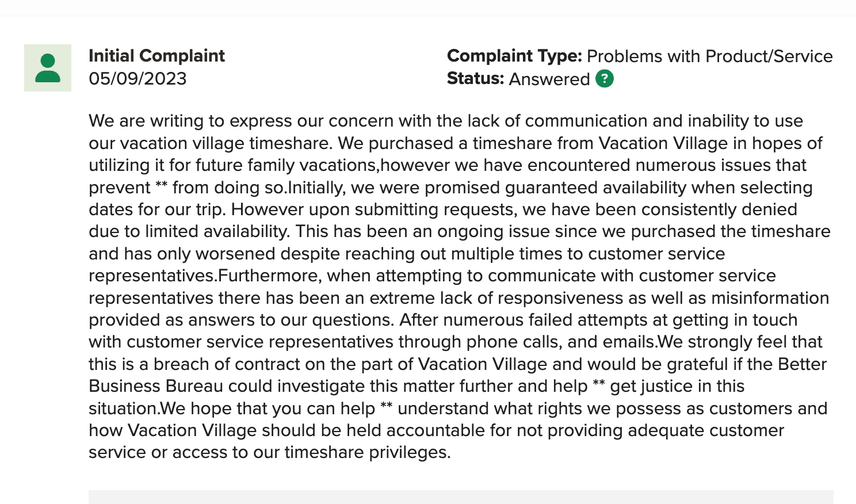Click the line starting "due to limited availability"
Image resolution: width=856 pixels, height=504 pixels.
459,231
